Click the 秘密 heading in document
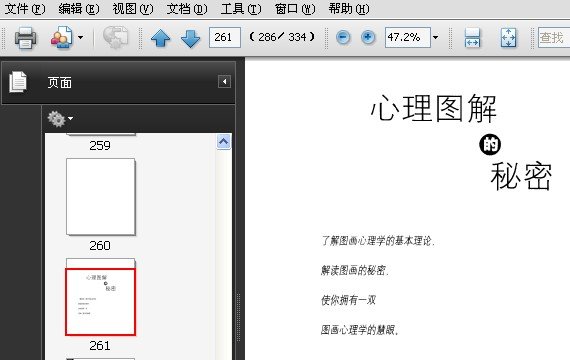 click(521, 176)
